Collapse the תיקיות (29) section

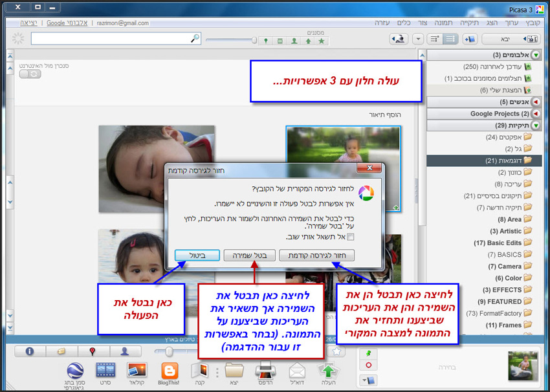tap(536, 125)
